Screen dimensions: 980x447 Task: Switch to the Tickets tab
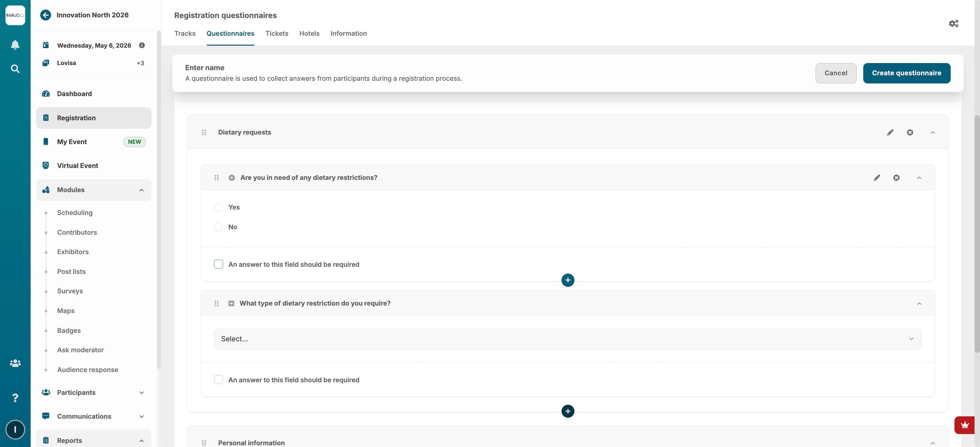tap(276, 33)
